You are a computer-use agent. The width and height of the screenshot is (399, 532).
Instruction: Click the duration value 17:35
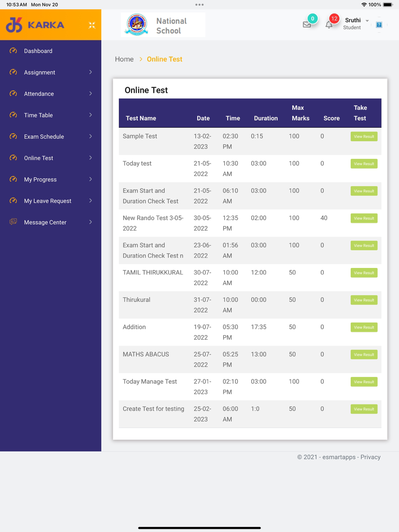pyautogui.click(x=259, y=327)
